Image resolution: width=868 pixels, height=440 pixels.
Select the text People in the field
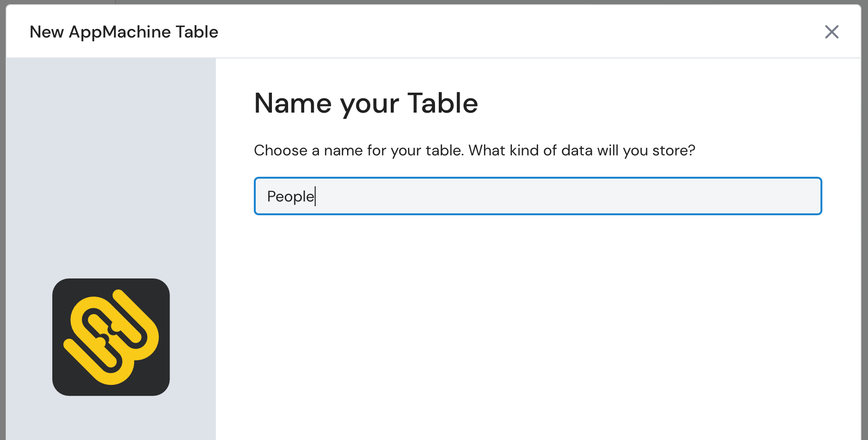[x=290, y=196]
